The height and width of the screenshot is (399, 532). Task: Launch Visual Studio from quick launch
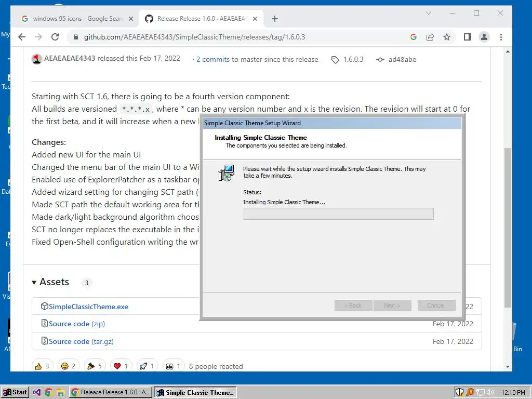(37, 393)
